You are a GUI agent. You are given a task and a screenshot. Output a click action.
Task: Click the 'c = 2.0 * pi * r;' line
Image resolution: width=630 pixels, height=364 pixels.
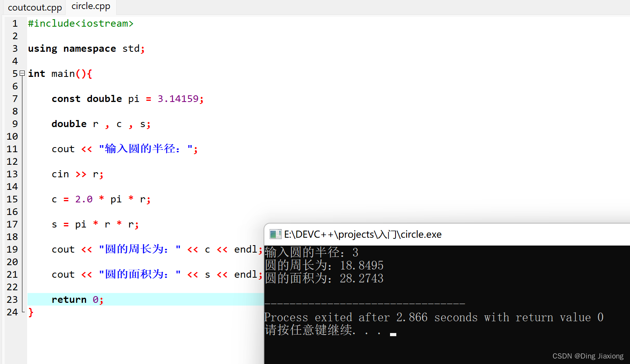[101, 199]
